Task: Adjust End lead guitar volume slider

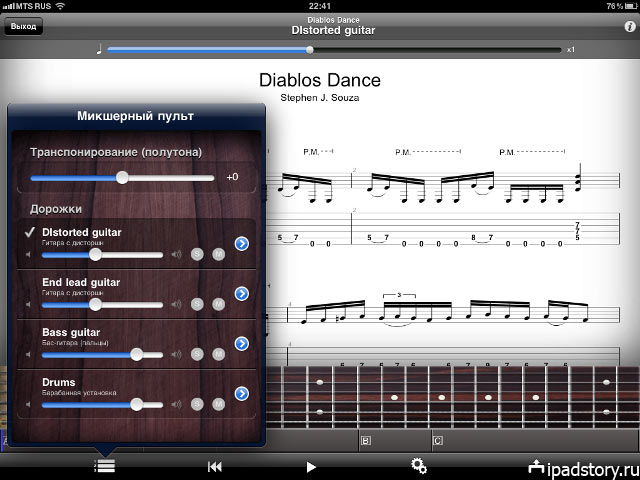Action: (x=96, y=304)
